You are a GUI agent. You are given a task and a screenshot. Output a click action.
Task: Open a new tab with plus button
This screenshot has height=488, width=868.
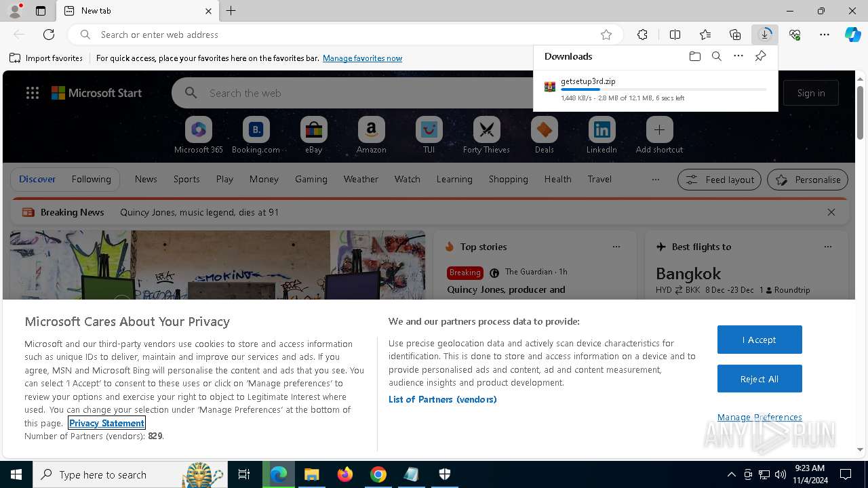pyautogui.click(x=231, y=11)
